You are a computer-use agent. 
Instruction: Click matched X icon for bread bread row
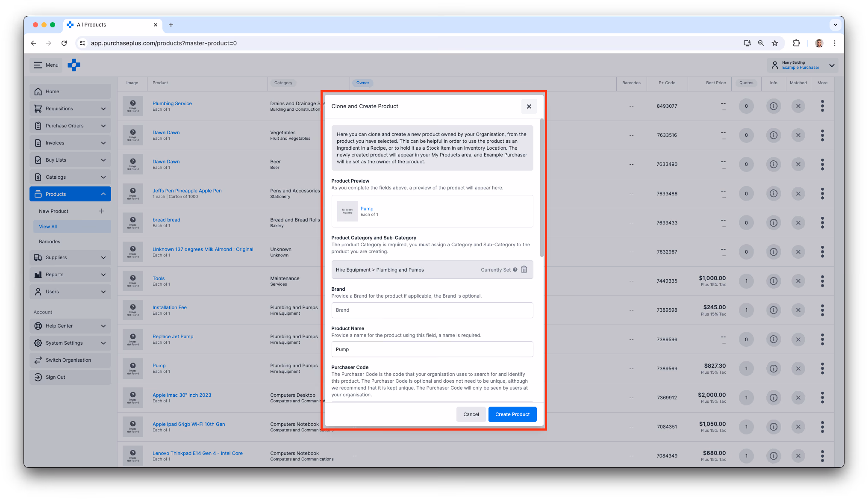pyautogui.click(x=797, y=223)
